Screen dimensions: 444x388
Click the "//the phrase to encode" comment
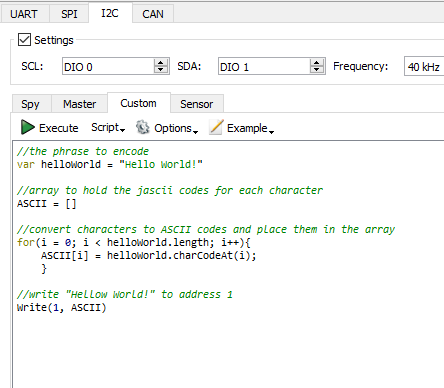[x=83, y=151]
